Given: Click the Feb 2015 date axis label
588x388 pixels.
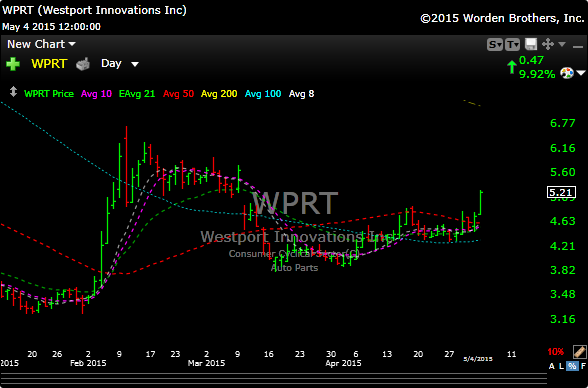Looking at the screenshot, I should pos(87,363).
